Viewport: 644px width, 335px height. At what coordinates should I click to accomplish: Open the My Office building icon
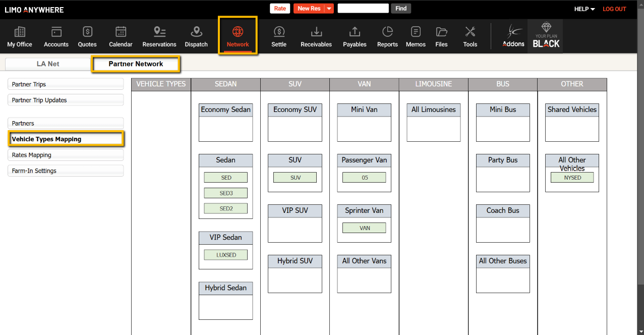(20, 32)
